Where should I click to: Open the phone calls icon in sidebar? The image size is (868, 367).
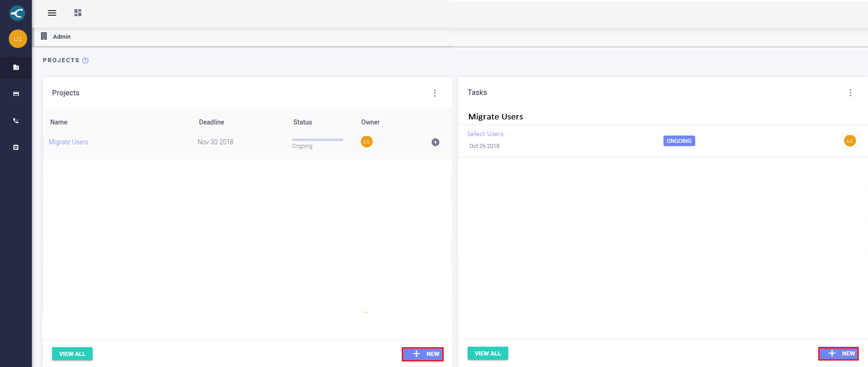pos(16,121)
